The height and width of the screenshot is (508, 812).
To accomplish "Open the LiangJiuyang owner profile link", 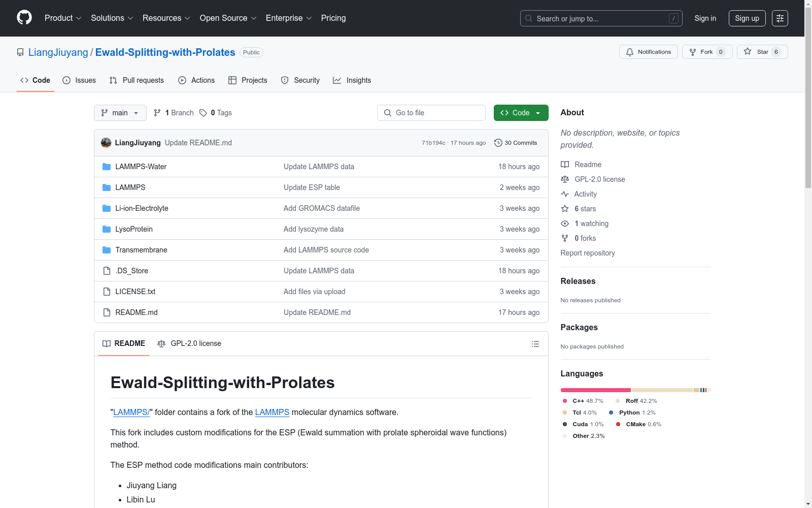I will (58, 52).
